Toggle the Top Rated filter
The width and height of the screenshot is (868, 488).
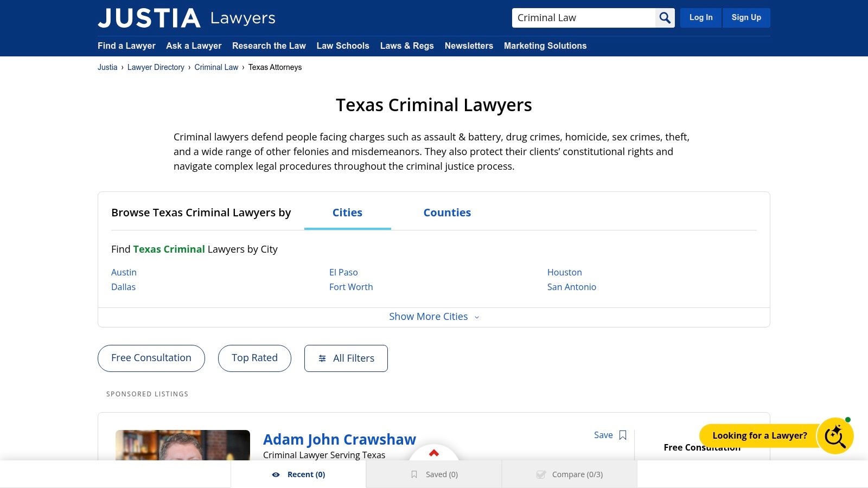pos(254,358)
